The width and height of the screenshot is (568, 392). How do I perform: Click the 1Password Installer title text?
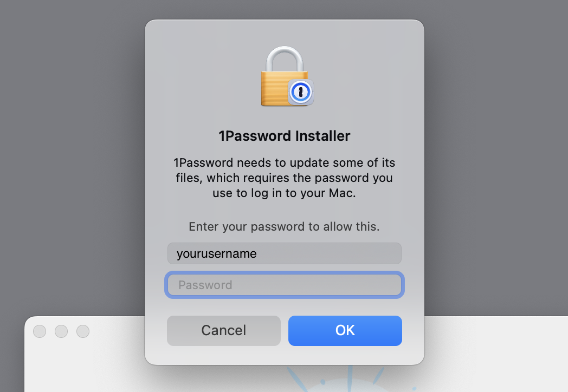[285, 136]
